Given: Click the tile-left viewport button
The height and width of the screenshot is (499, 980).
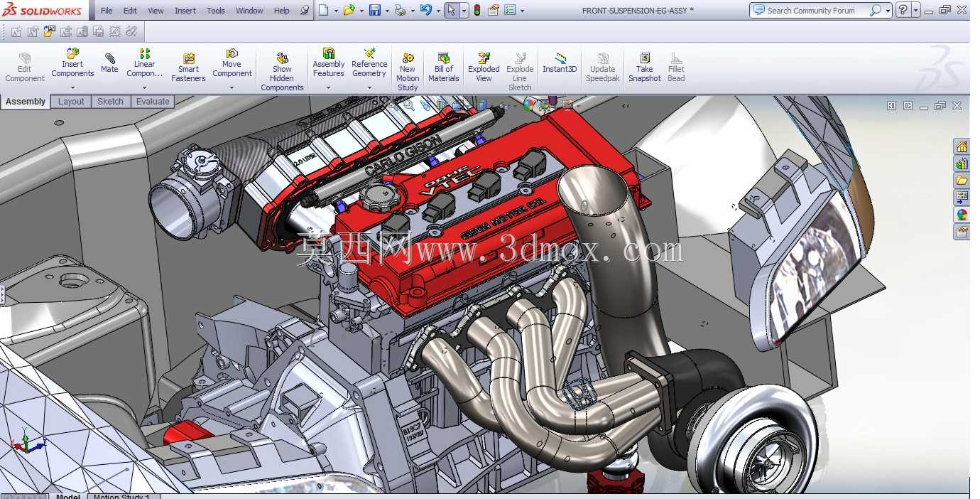Looking at the screenshot, I should click(x=891, y=105).
